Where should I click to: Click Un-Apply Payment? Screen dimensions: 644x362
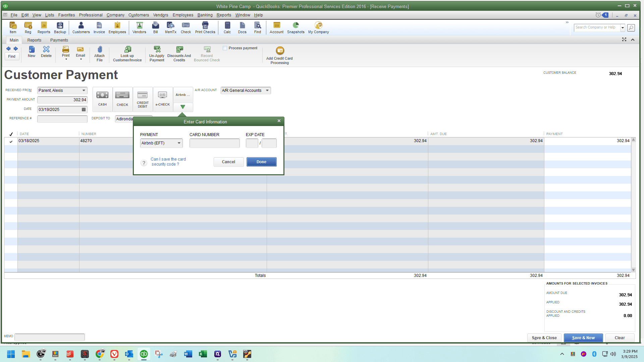point(157,54)
